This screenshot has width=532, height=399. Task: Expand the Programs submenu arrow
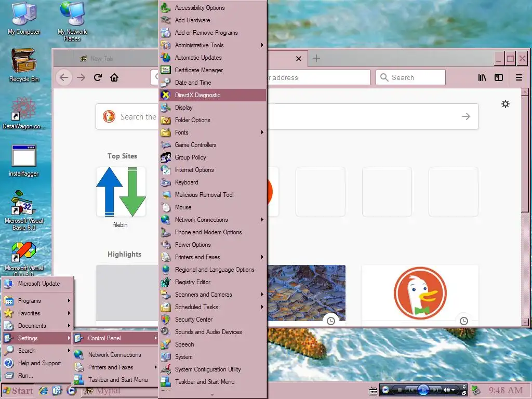[x=69, y=301]
